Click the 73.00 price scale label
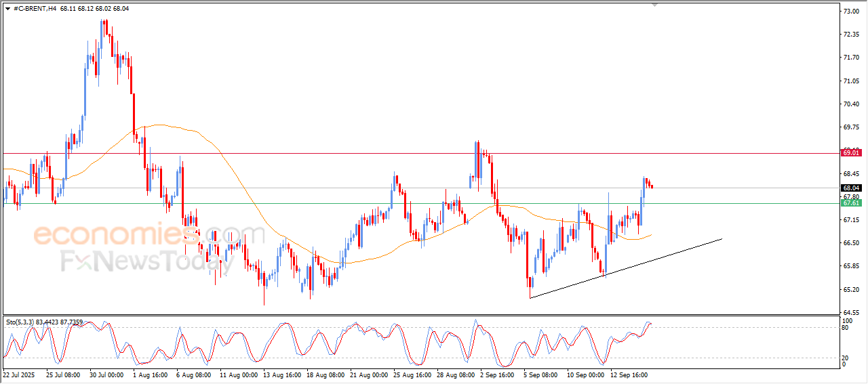 [x=852, y=12]
